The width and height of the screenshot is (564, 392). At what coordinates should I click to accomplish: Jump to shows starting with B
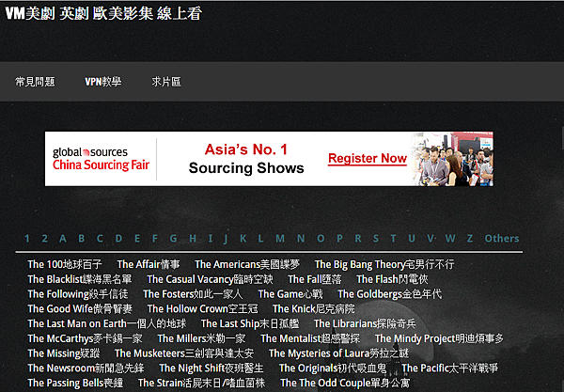click(81, 239)
